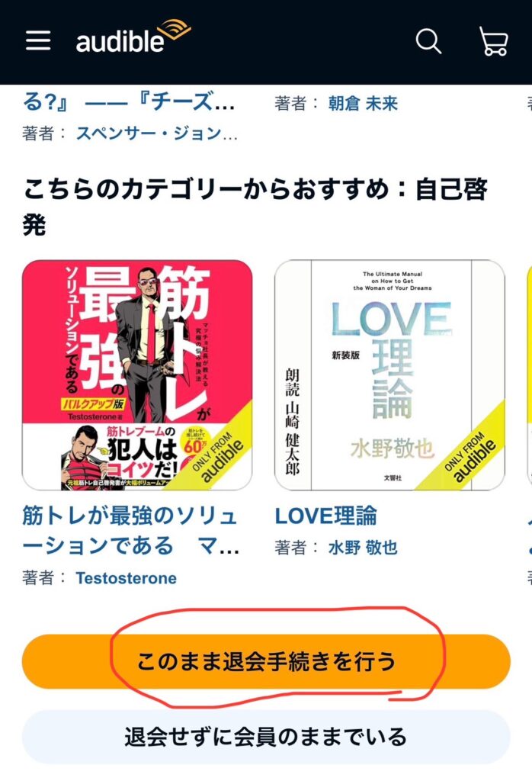Tap the LOVE理論 book cover
Screen dimensions: 532x781
click(389, 375)
